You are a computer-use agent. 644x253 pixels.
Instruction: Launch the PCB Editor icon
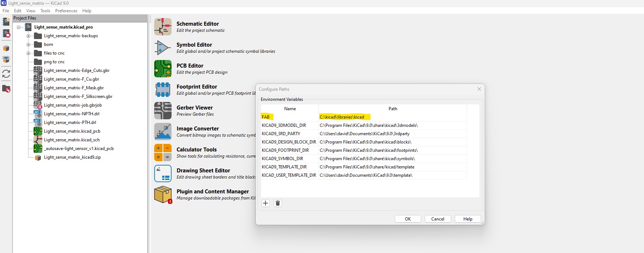[163, 69]
